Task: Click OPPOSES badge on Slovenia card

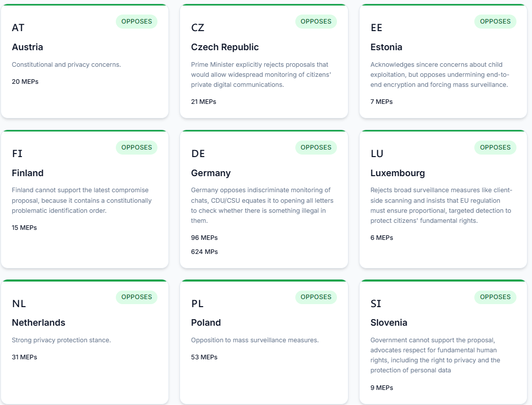Action: 495,297
